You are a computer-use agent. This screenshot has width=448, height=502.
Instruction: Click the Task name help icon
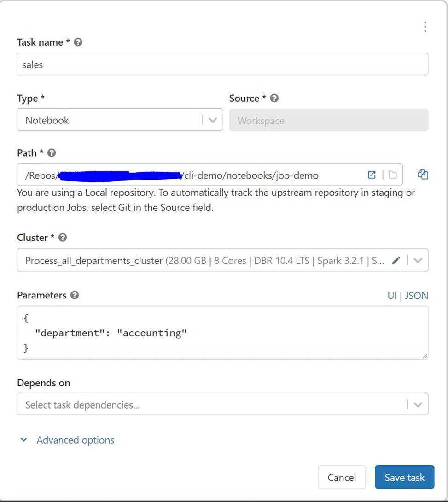coord(78,42)
